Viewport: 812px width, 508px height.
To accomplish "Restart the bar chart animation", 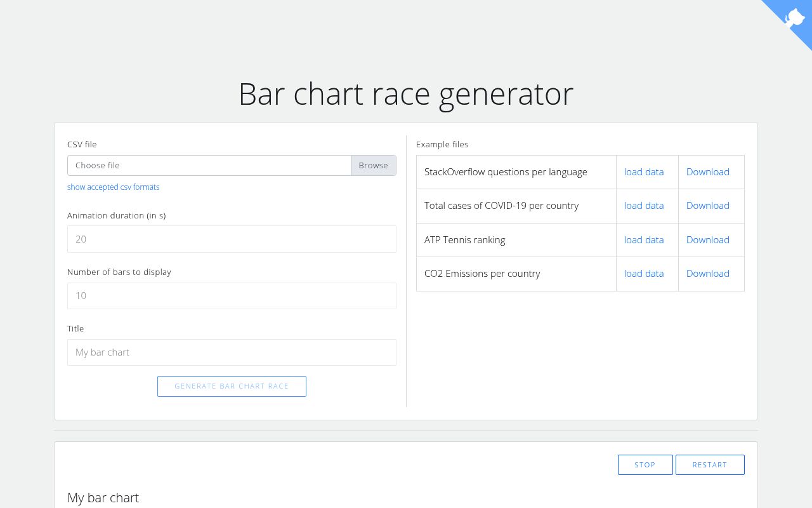I will pos(710,464).
